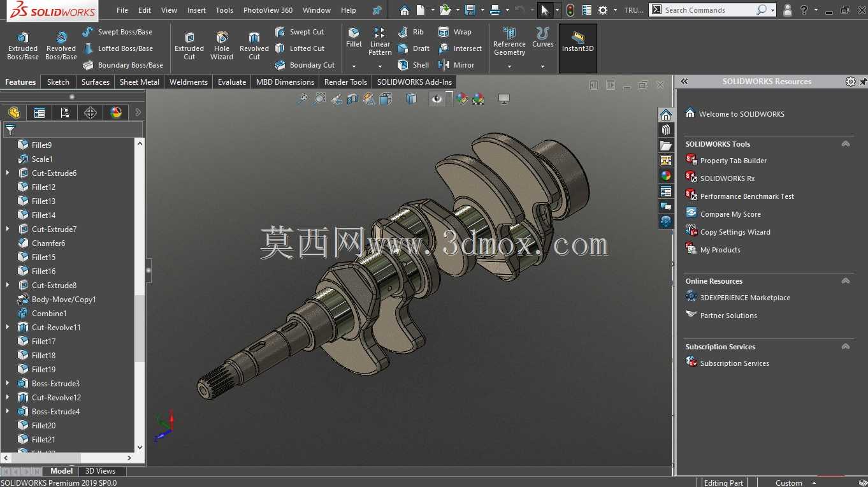Select the Shell tool

[414, 65]
